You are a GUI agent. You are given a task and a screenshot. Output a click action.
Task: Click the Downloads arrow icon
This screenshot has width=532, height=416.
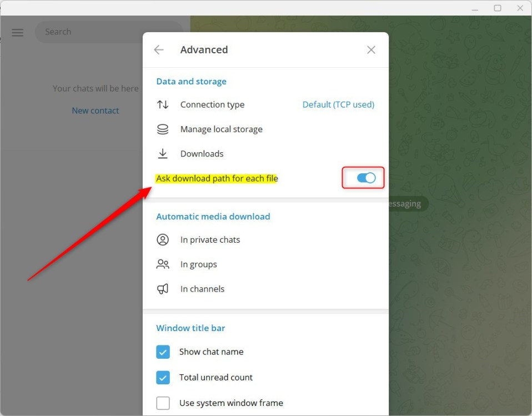(x=163, y=154)
